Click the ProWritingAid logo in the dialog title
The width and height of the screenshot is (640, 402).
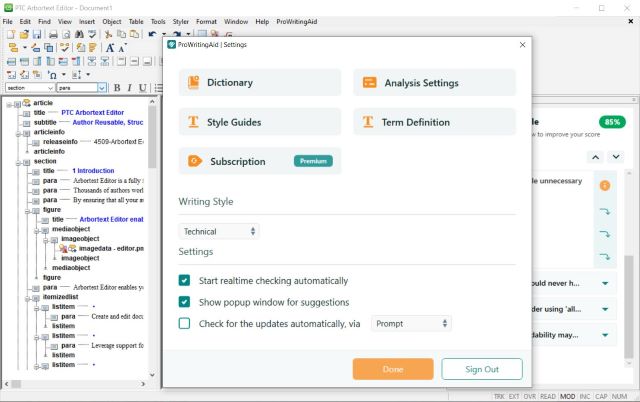coord(171,44)
